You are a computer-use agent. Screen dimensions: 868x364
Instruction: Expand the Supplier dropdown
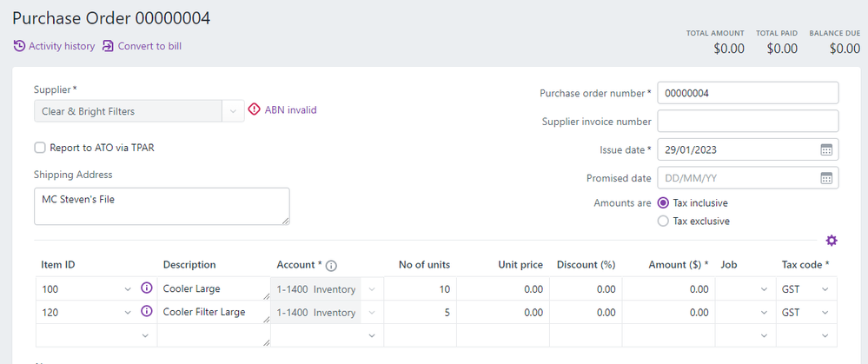click(x=232, y=111)
